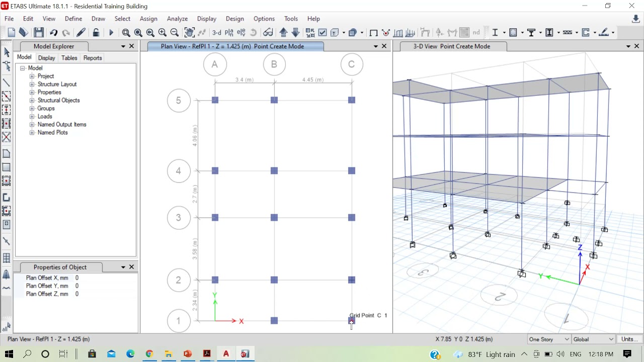The height and width of the screenshot is (362, 644).
Task: Open Google Chrome from the Windows taskbar
Action: pos(149,354)
